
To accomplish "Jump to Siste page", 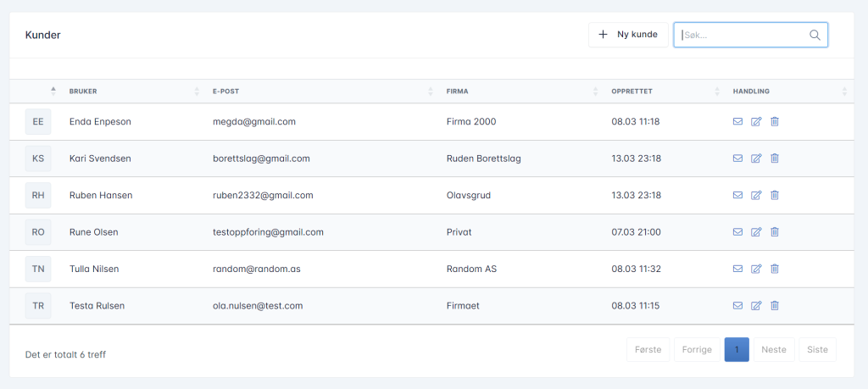I will (817, 350).
